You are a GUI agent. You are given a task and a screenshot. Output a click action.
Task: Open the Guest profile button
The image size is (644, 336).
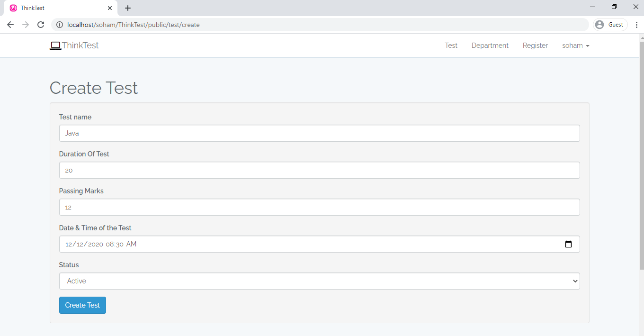click(610, 25)
